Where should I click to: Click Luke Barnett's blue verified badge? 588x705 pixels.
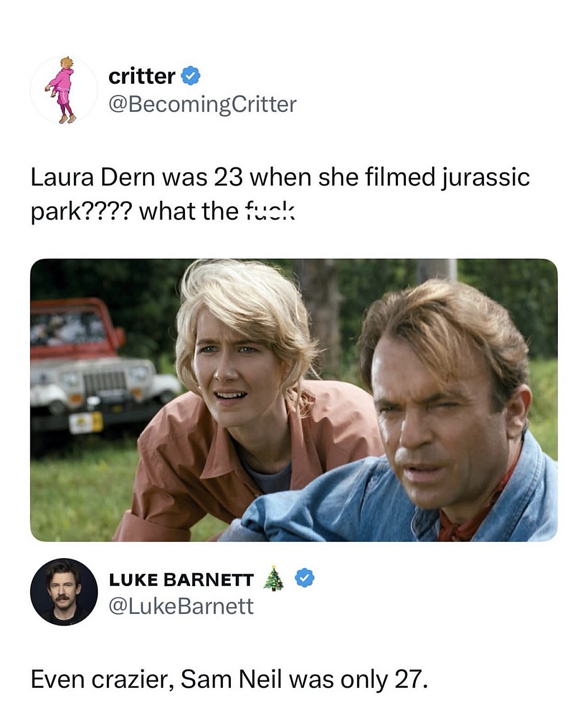(305, 579)
